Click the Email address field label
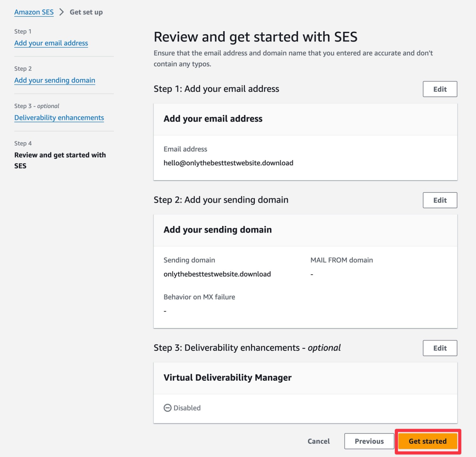This screenshot has width=476, height=457. (x=185, y=149)
